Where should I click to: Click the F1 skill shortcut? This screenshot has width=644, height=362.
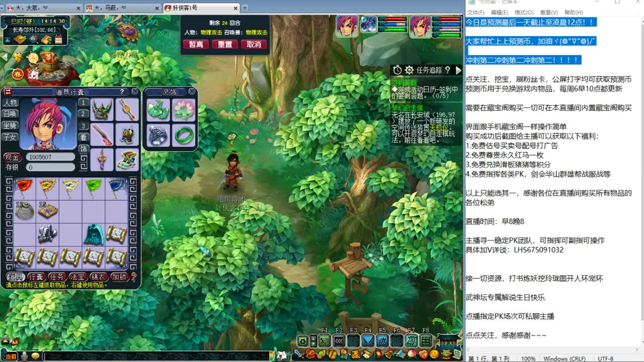(x=324, y=341)
